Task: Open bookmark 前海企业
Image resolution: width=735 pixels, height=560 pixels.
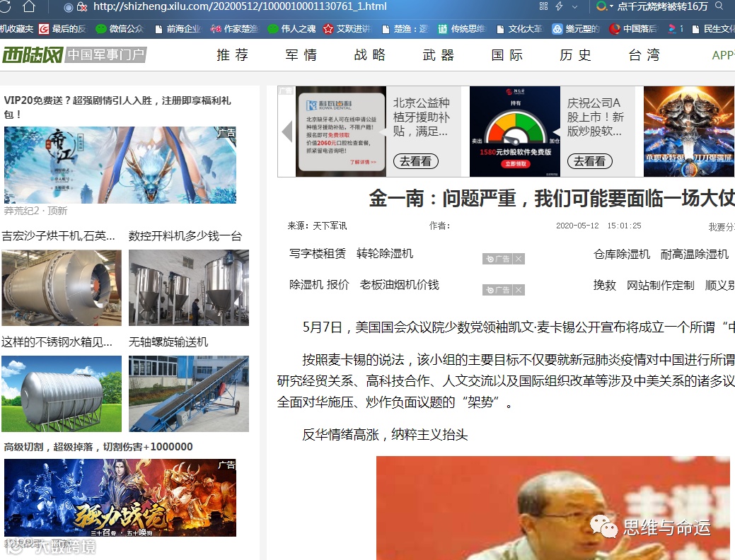Action: pyautogui.click(x=177, y=28)
